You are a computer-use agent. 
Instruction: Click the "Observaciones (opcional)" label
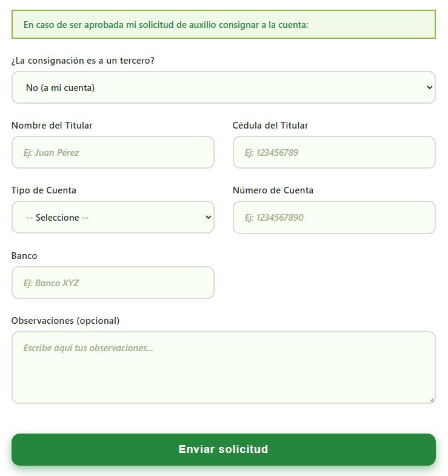click(x=65, y=321)
